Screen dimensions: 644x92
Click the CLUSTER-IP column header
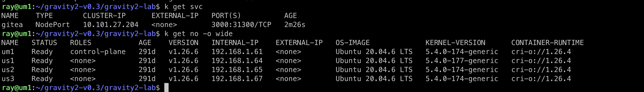[x=104, y=16]
